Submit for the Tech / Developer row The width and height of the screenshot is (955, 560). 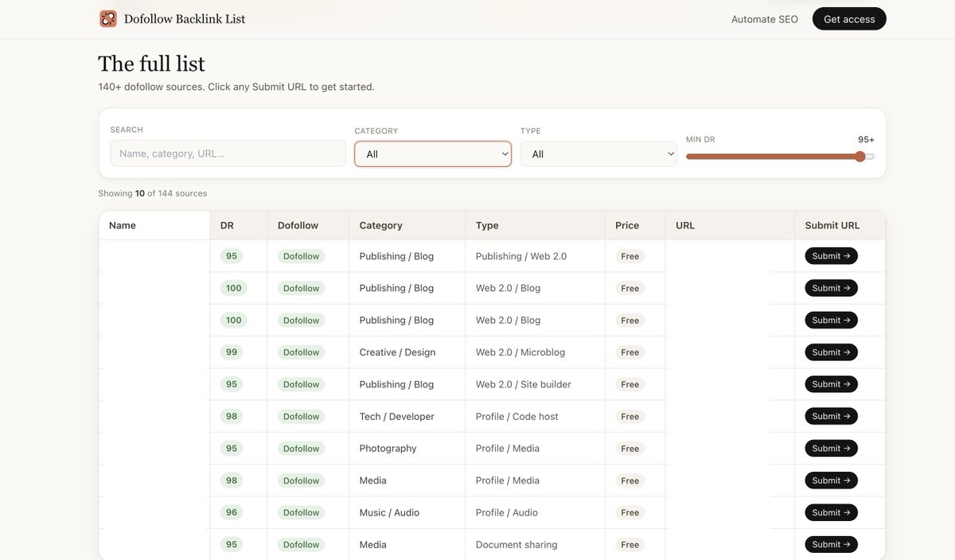tap(832, 416)
